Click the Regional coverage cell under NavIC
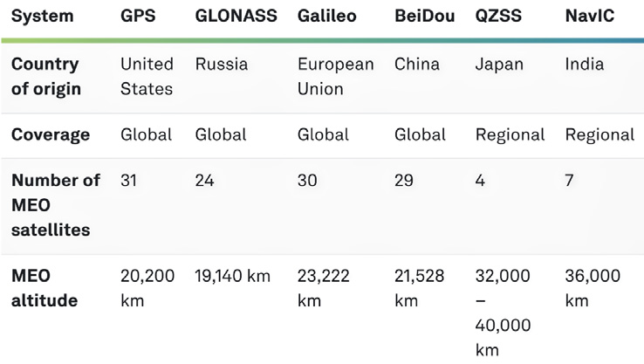 pos(599,135)
